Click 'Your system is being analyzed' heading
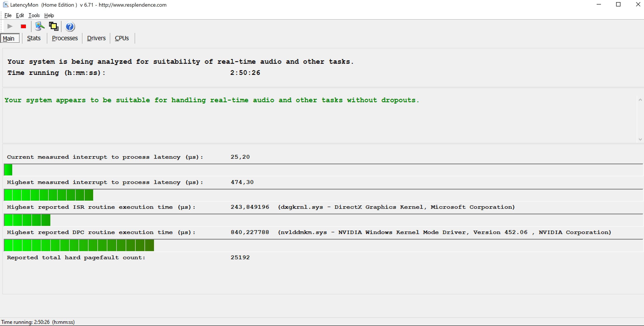This screenshot has width=644, height=326. click(181, 62)
